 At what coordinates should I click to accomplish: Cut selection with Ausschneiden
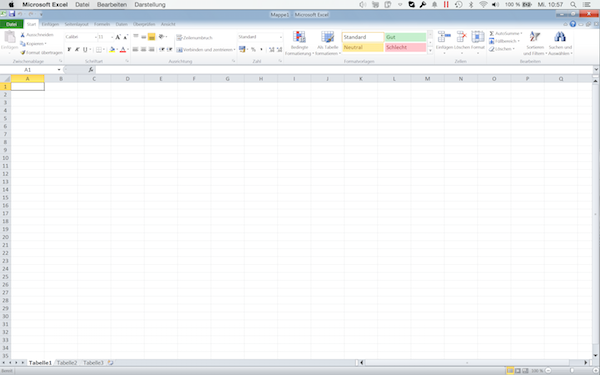coord(37,35)
